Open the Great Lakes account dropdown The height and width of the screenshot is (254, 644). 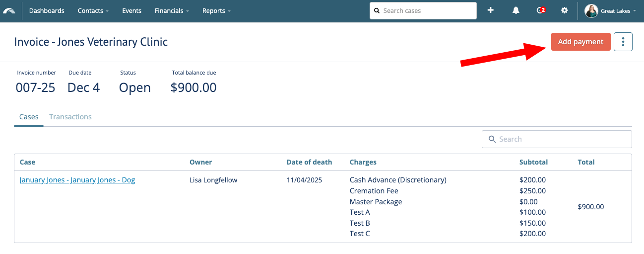618,11
